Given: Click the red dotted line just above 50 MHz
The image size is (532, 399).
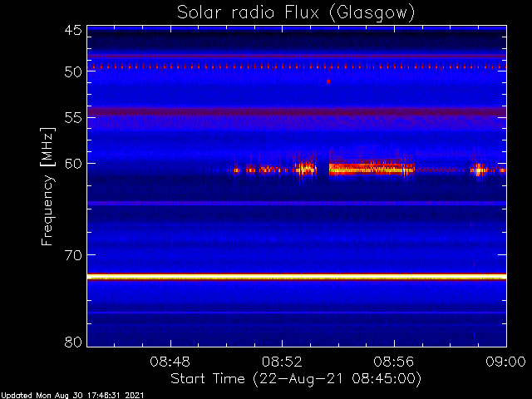Looking at the screenshot, I should [297, 66].
